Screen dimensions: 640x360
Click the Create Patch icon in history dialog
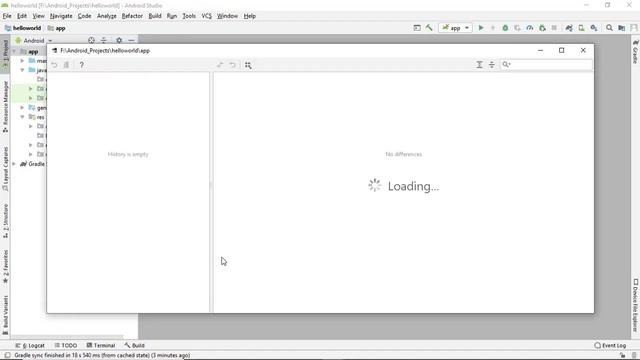[66, 65]
